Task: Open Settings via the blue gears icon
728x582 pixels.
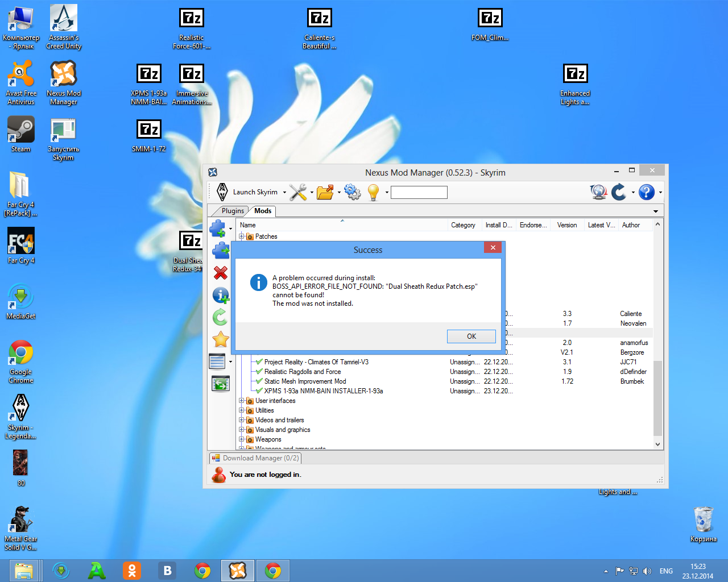Action: [x=353, y=192]
